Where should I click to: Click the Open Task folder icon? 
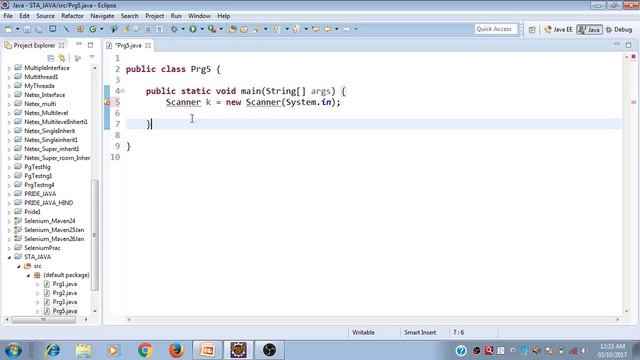(x=244, y=29)
